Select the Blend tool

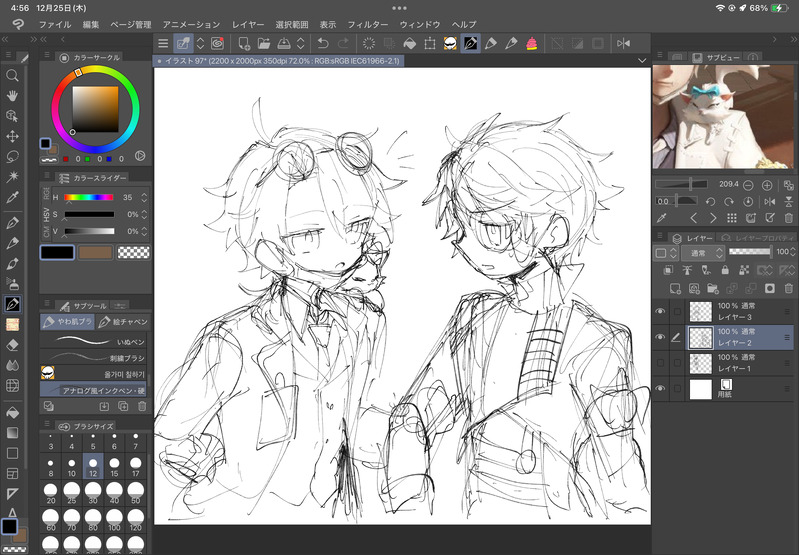coord(12,365)
